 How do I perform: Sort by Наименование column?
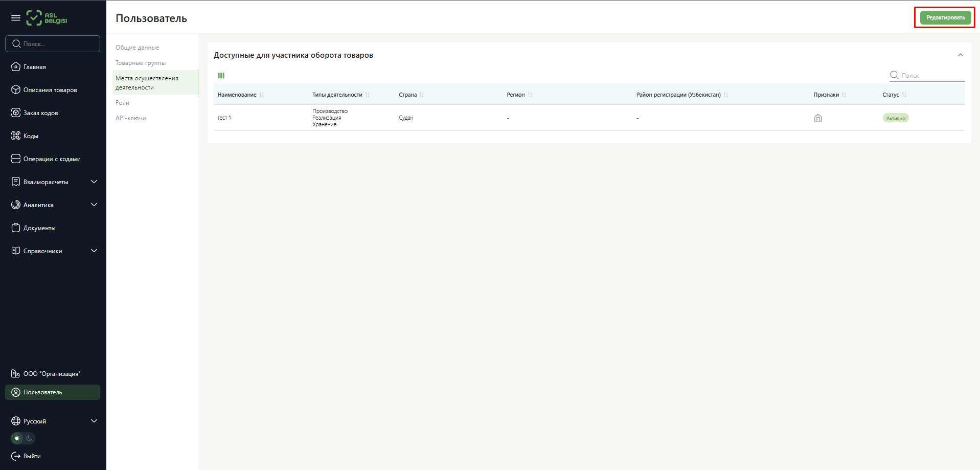tap(261, 95)
